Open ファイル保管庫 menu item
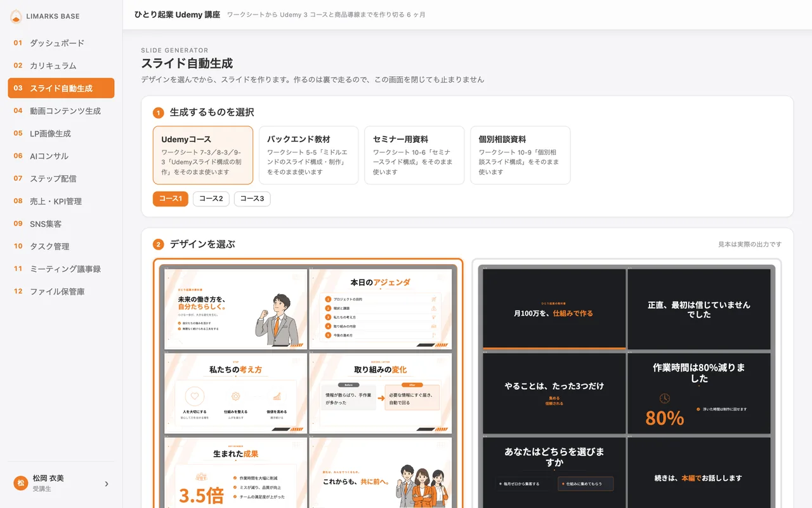 pos(61,291)
